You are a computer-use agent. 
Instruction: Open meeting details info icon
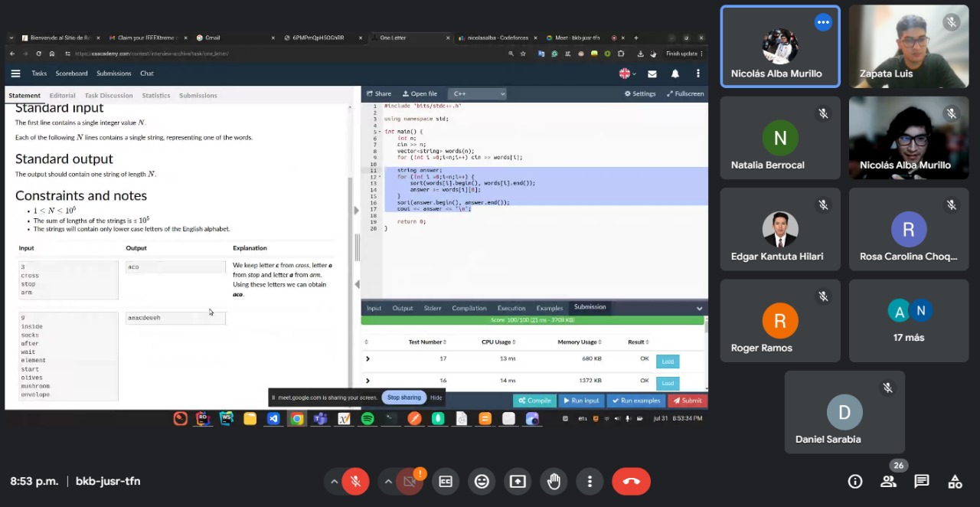point(855,481)
